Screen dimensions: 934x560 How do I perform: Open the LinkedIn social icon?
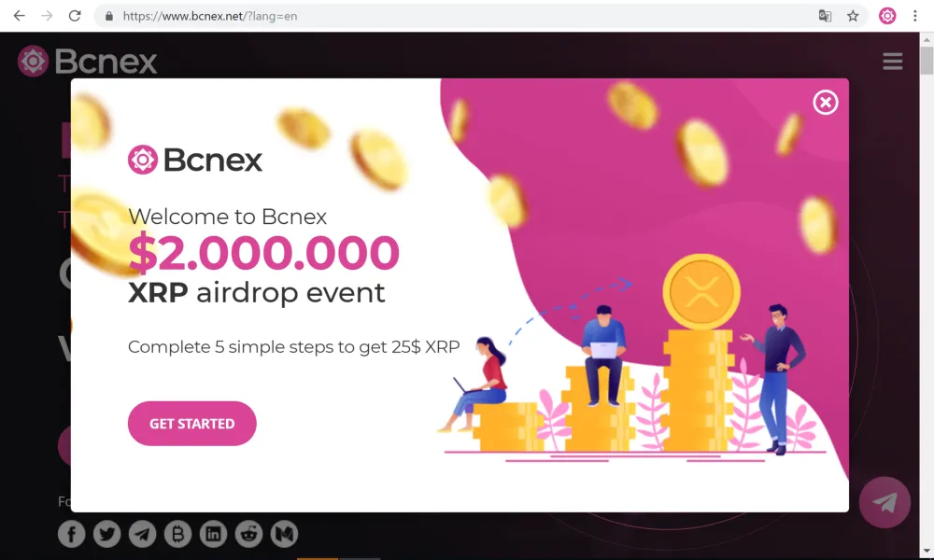click(213, 534)
